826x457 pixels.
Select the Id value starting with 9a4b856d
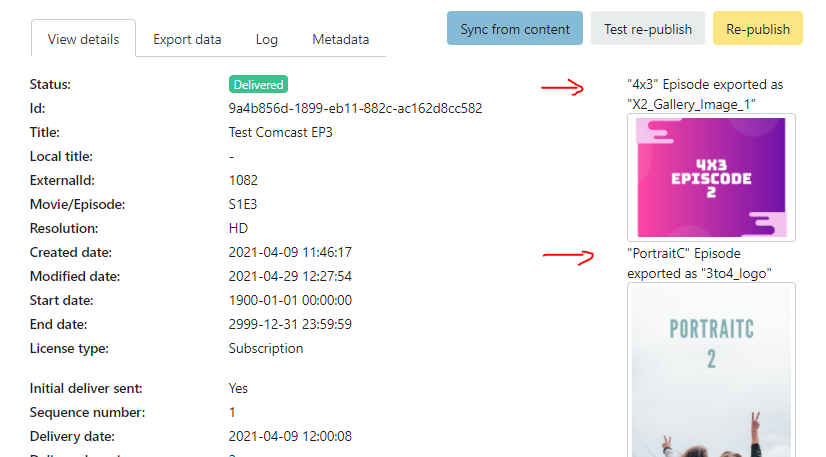click(355, 108)
